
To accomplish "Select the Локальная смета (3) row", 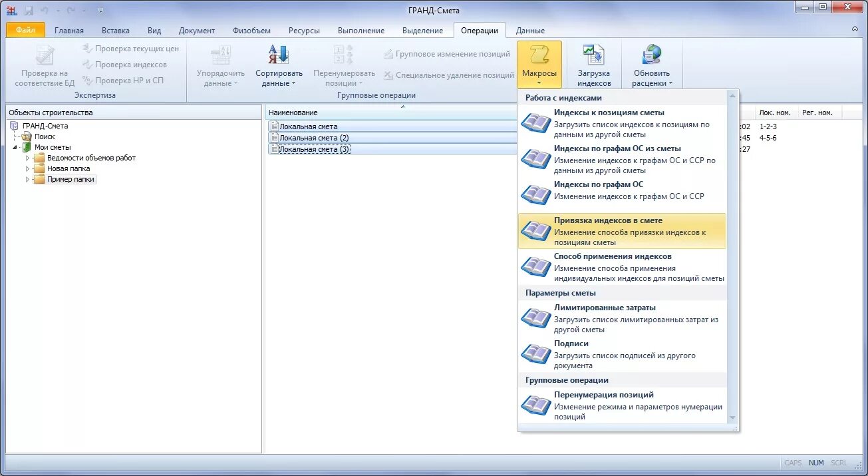I will [392, 149].
